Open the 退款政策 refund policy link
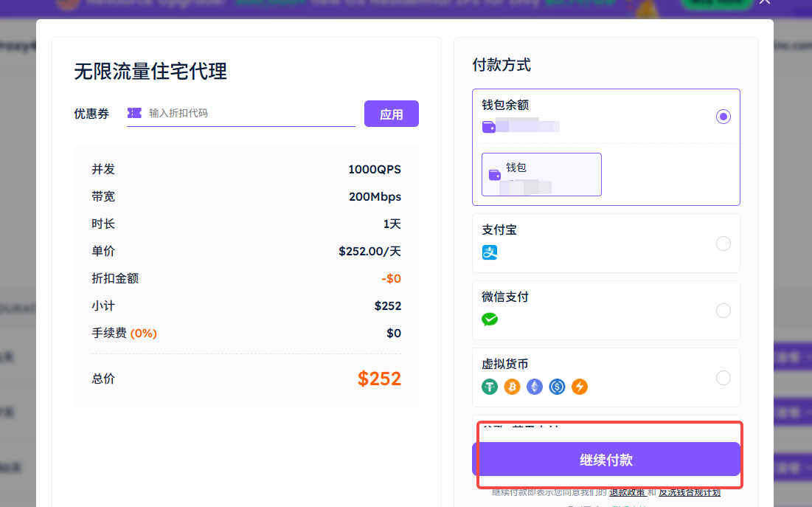The image size is (812, 507). (x=627, y=492)
